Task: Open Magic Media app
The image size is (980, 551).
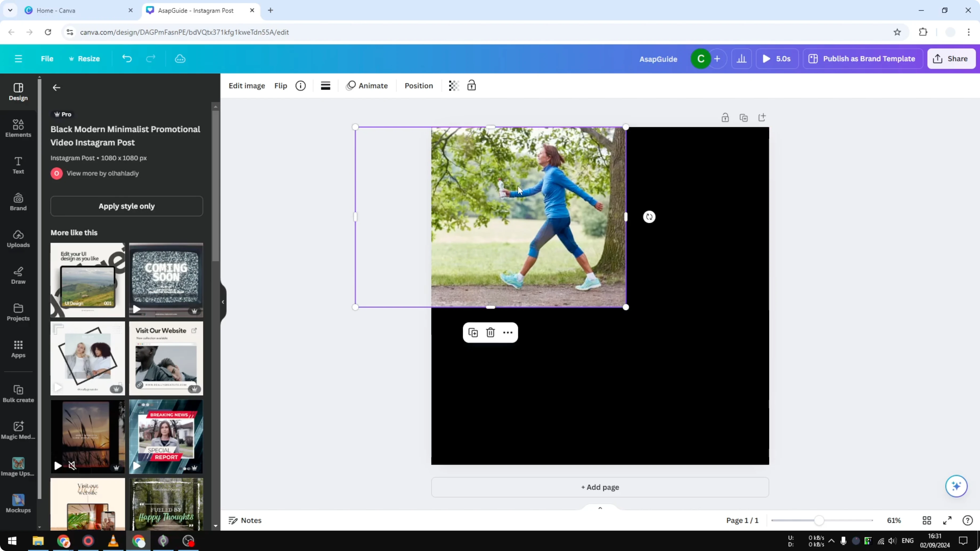Action: 18,430
